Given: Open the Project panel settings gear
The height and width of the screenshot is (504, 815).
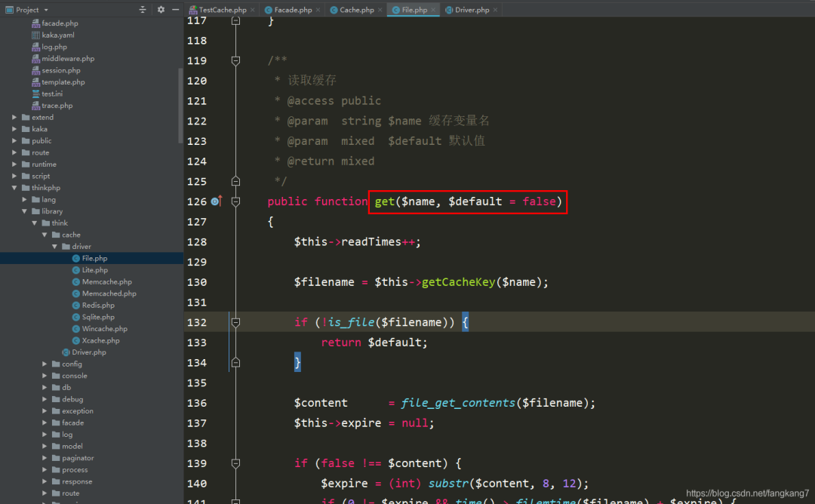Looking at the screenshot, I should 161,10.
